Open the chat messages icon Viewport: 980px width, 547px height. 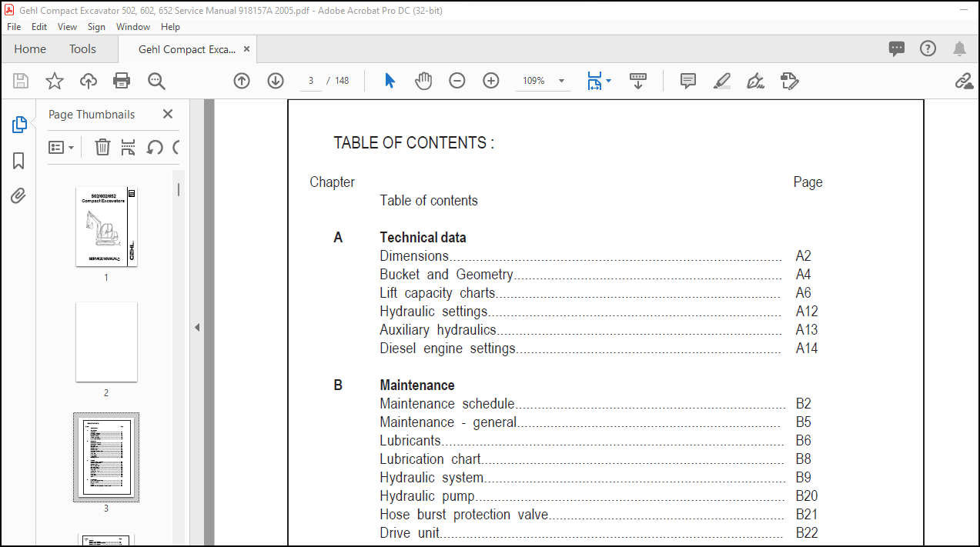click(x=897, y=49)
